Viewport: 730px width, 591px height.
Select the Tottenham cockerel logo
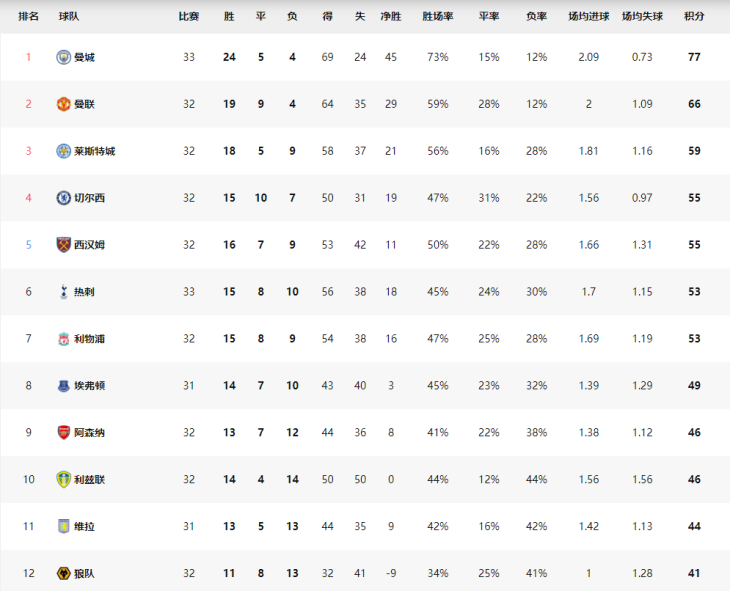[64, 292]
